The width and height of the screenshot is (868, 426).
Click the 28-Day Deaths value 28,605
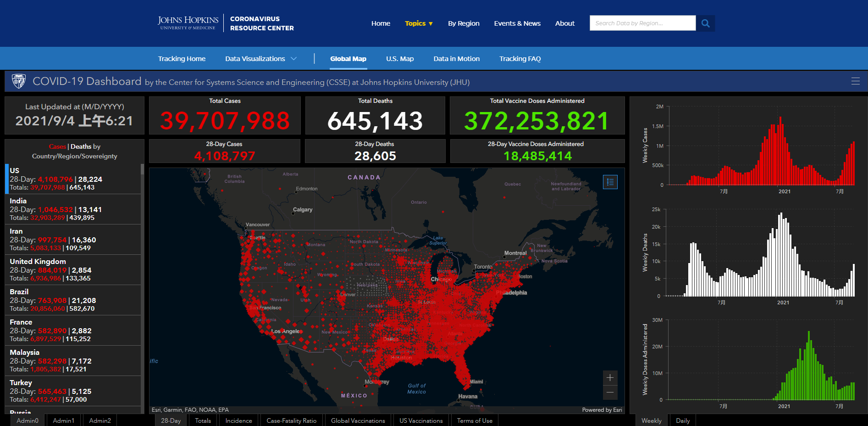(375, 156)
